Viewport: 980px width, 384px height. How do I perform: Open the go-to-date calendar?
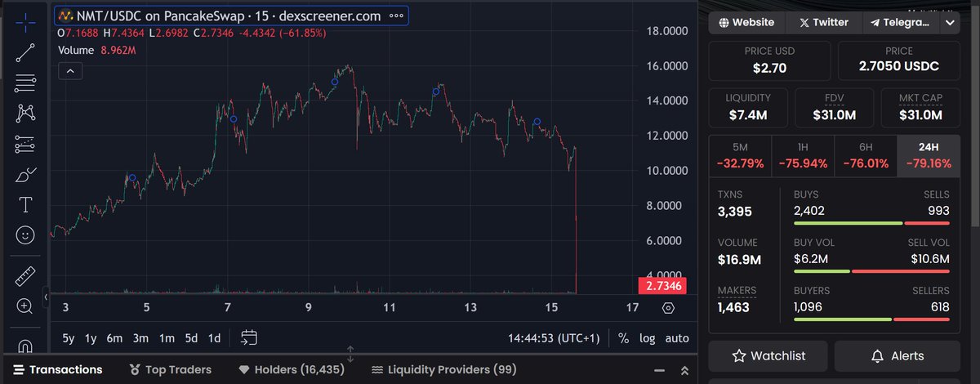pyautogui.click(x=249, y=337)
